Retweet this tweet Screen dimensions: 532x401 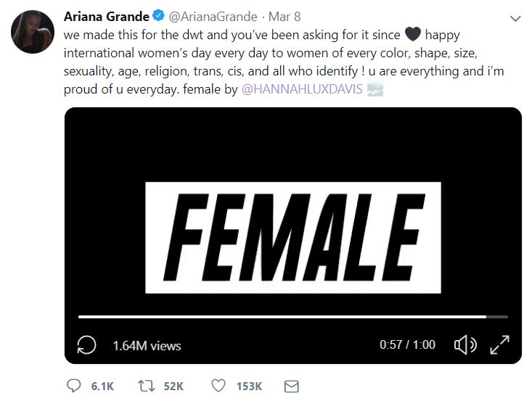pyautogui.click(x=145, y=386)
